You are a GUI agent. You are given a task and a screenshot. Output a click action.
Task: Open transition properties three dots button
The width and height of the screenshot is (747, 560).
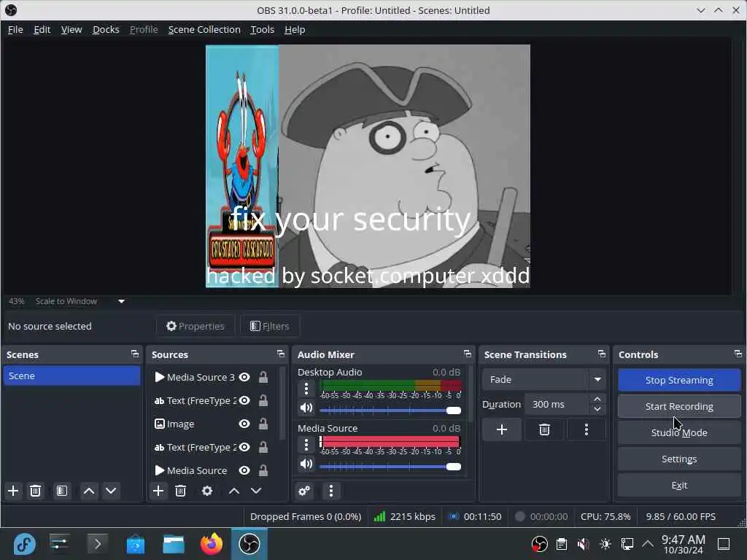[587, 430]
